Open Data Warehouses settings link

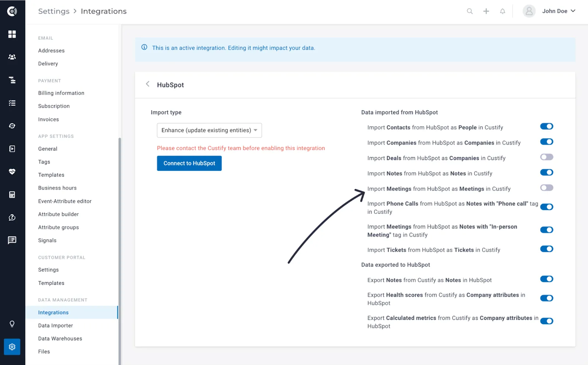coord(60,339)
